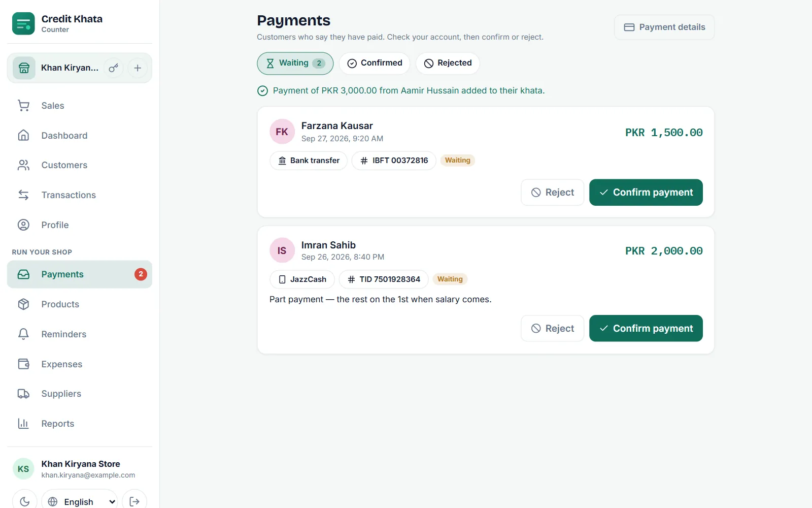Click the Farzana Kausar name
The width and height of the screenshot is (812, 508).
click(x=337, y=125)
